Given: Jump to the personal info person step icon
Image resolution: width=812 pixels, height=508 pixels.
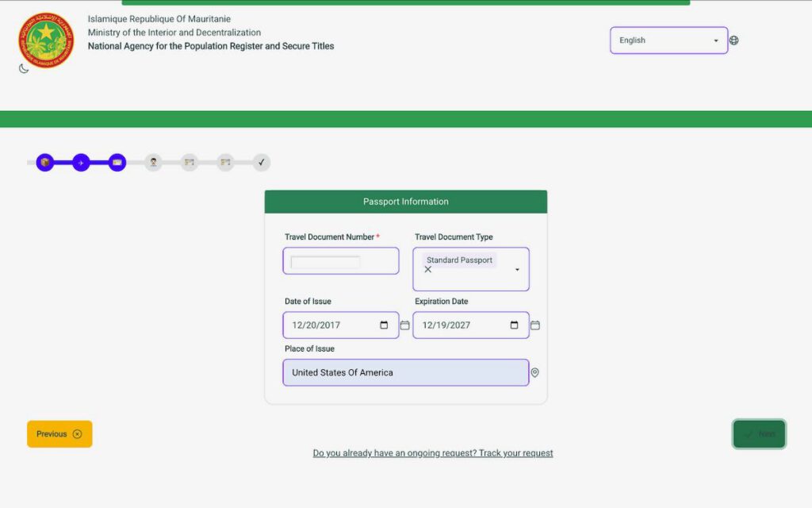Looking at the screenshot, I should (153, 162).
